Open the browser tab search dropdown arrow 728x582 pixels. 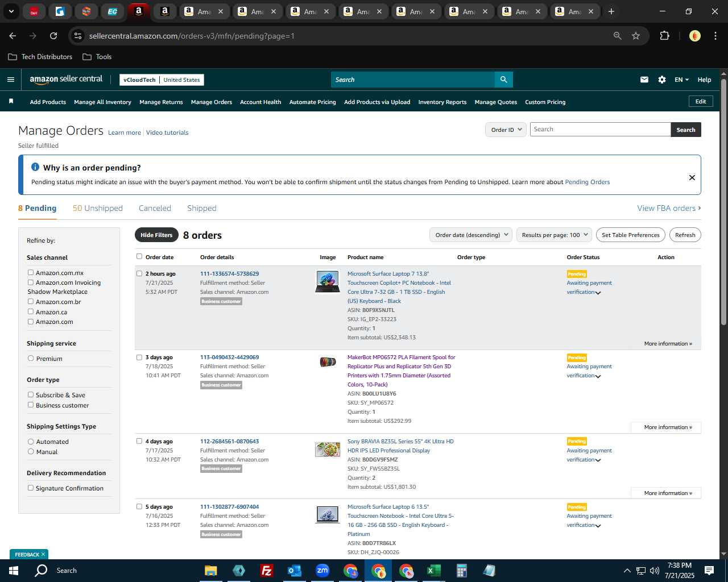click(11, 11)
